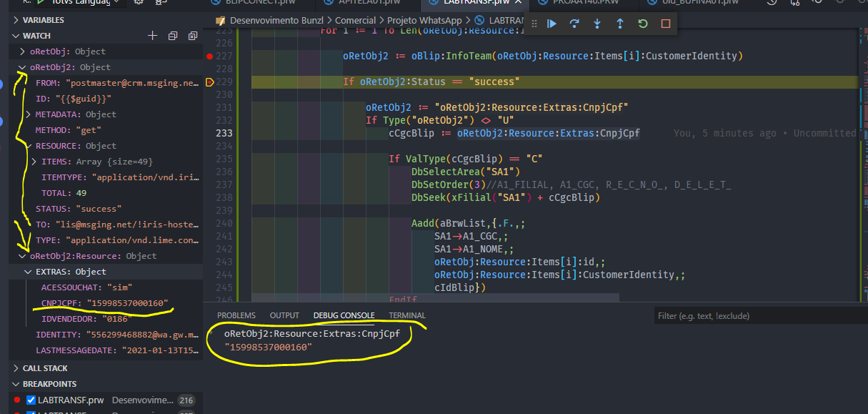This screenshot has height=414, width=868.
Task: Select the ID "{{$guid}}" row
Action: (x=106, y=99)
